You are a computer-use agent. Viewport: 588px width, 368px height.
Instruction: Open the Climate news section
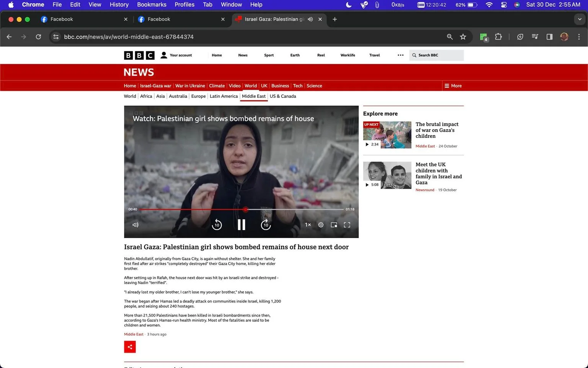coord(217,86)
